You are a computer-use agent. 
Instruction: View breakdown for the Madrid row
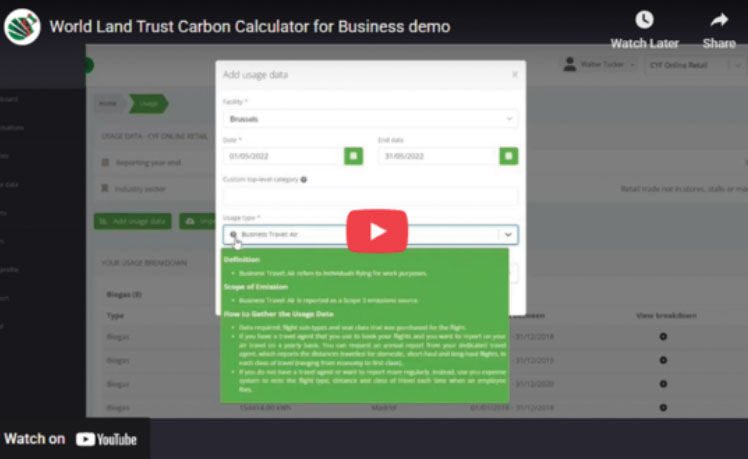click(663, 407)
